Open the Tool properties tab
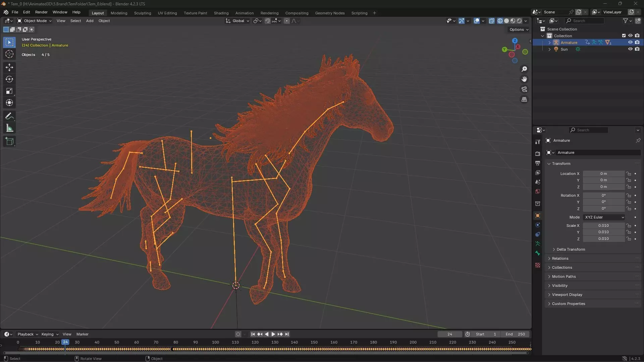Screen dimensions: 644x362 click(538, 142)
